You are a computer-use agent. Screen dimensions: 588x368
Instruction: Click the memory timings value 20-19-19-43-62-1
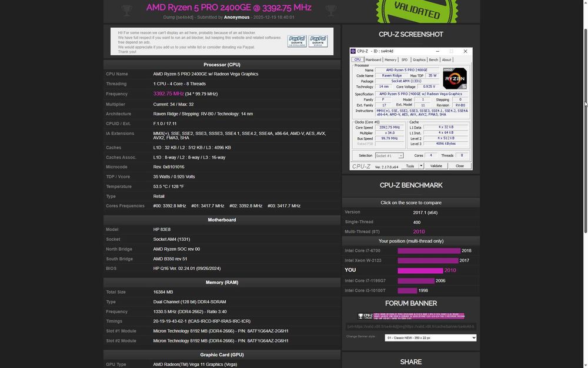pyautogui.click(x=202, y=321)
